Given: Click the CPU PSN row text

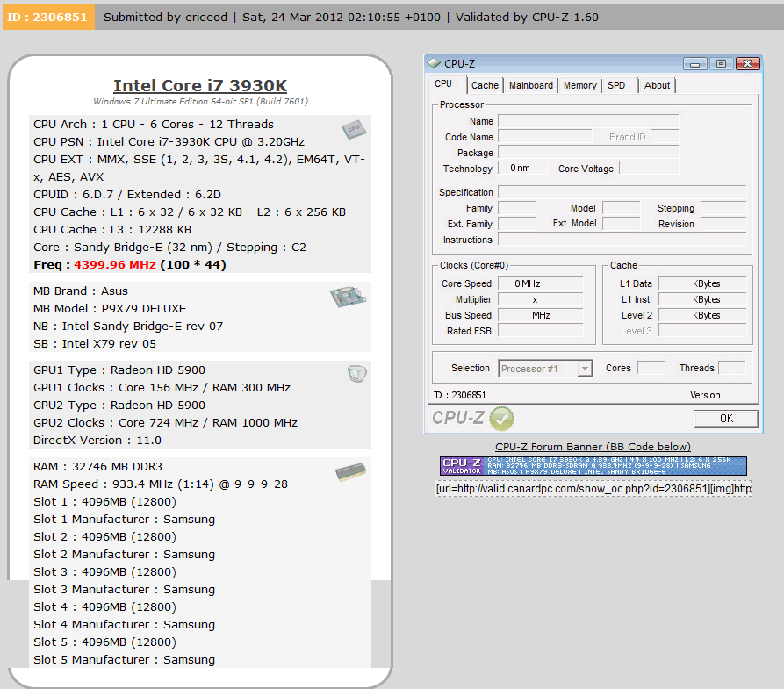Looking at the screenshot, I should (169, 142).
